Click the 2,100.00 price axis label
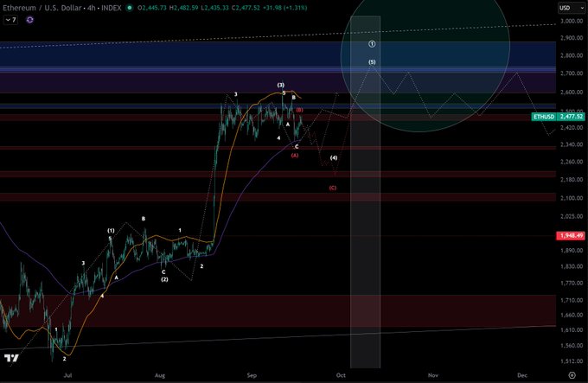The height and width of the screenshot is (383, 588). [x=572, y=198]
